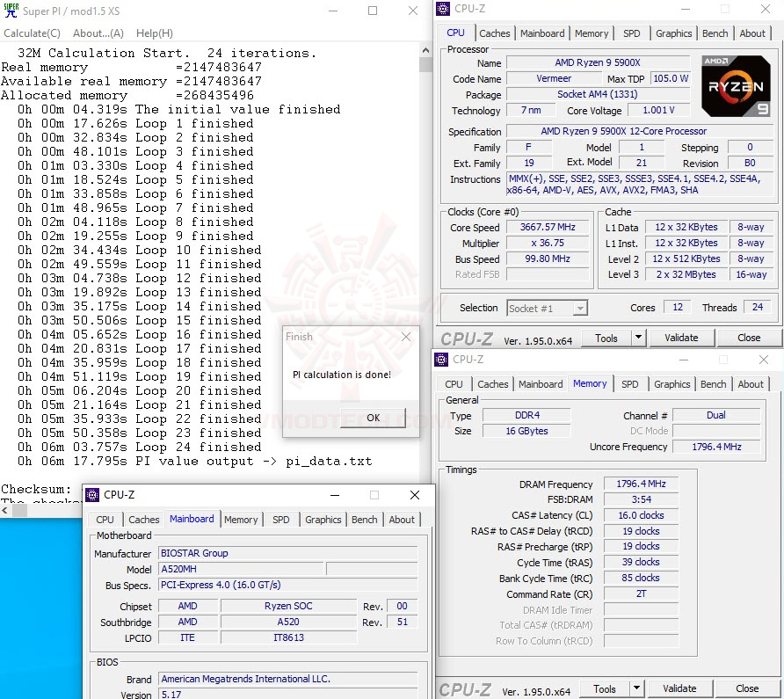Click the PI value output pi_data.txt line
The height and width of the screenshot is (699, 784).
pos(195,462)
